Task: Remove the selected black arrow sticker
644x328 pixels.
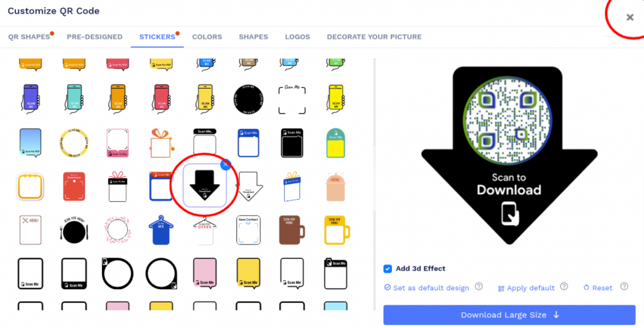Action: 225,164
